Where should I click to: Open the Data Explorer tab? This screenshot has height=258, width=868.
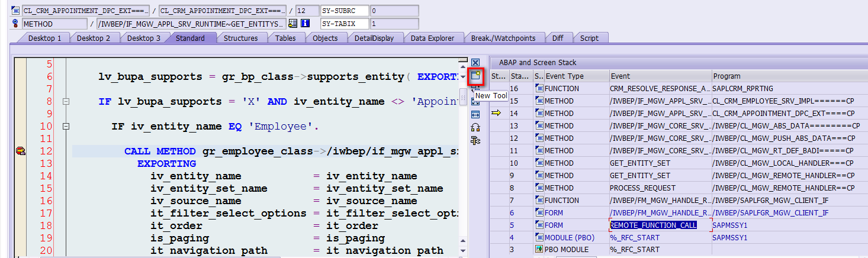(x=432, y=38)
